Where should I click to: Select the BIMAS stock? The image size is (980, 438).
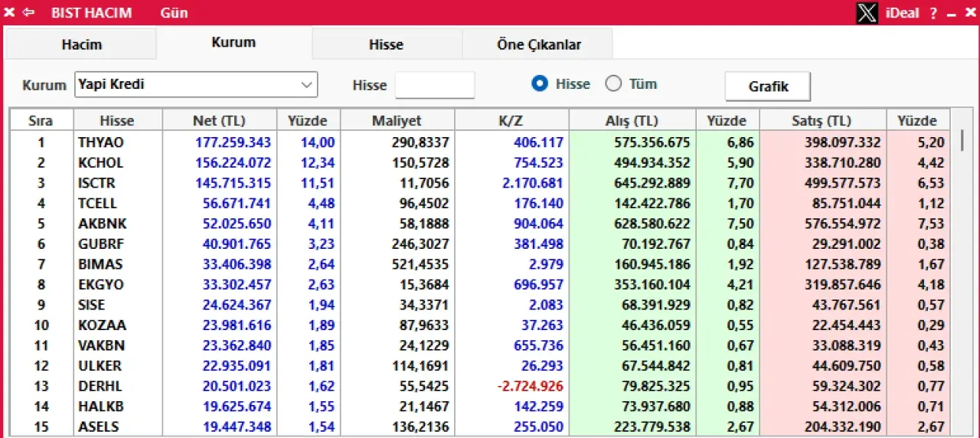(x=100, y=264)
